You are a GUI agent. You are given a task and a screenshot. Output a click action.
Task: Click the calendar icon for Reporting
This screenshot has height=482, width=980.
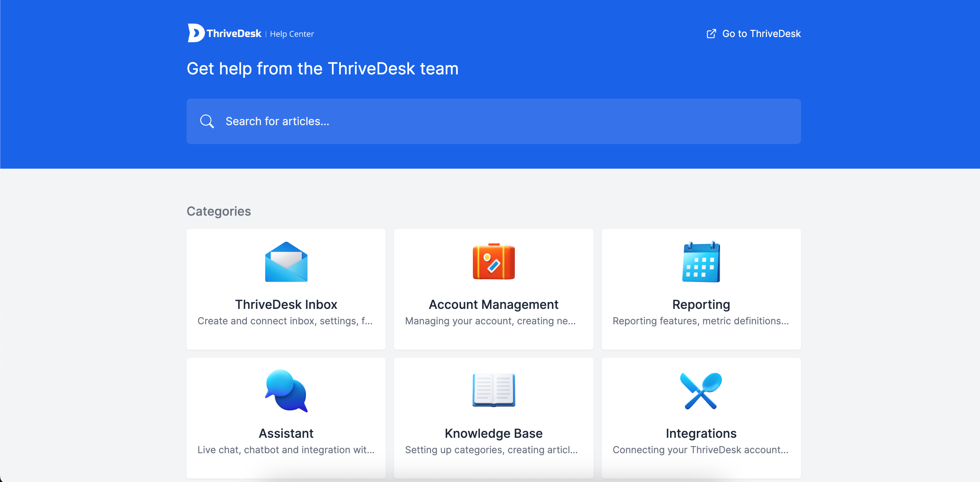point(701,262)
